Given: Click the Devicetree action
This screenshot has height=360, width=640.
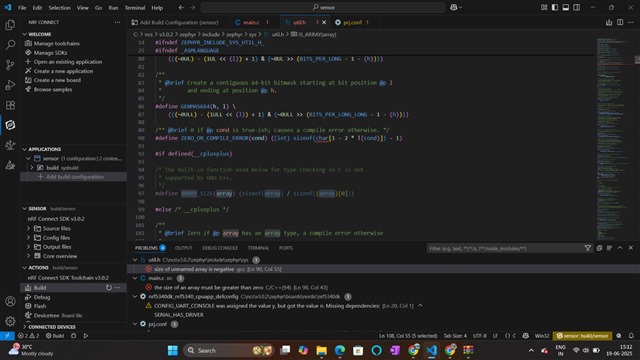Looking at the screenshot, I should [47, 316].
